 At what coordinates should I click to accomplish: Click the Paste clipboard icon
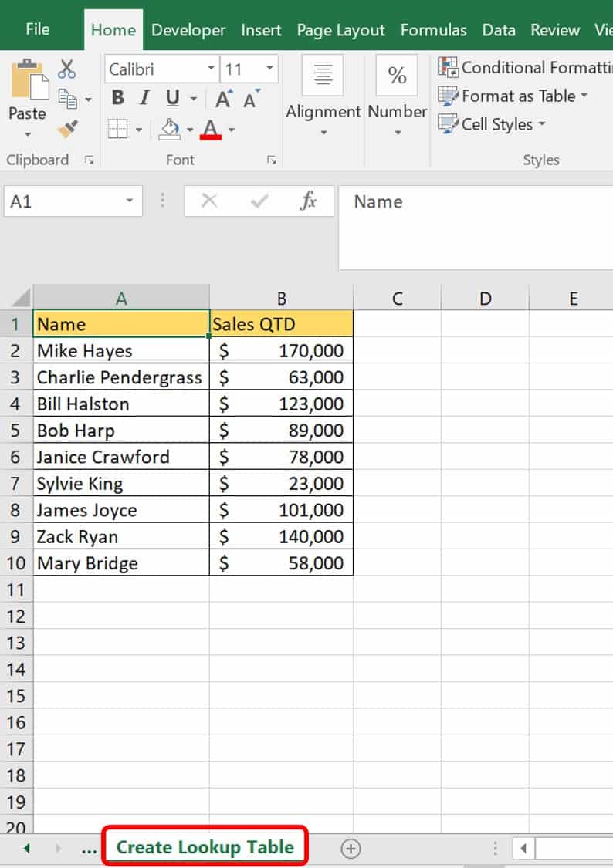point(29,79)
